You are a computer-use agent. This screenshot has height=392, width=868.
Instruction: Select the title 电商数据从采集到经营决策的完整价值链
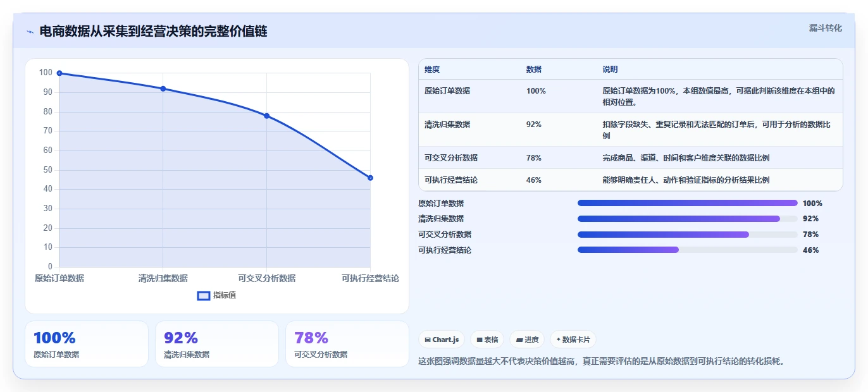click(x=153, y=32)
